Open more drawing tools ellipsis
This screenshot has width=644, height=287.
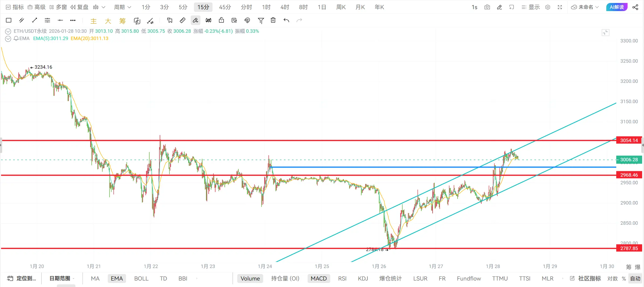73,20
